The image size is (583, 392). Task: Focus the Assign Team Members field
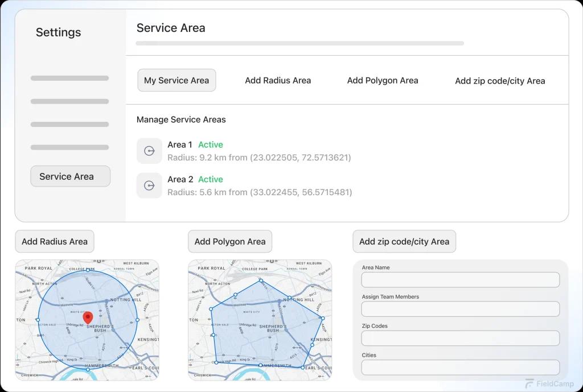point(460,309)
